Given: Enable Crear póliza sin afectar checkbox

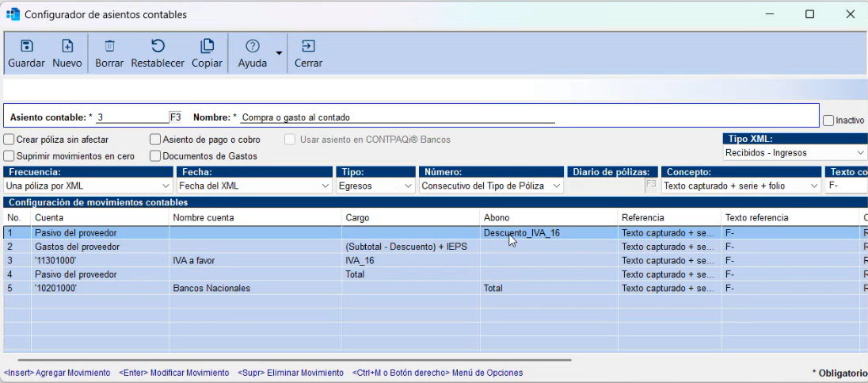Looking at the screenshot, I should click(10, 140).
